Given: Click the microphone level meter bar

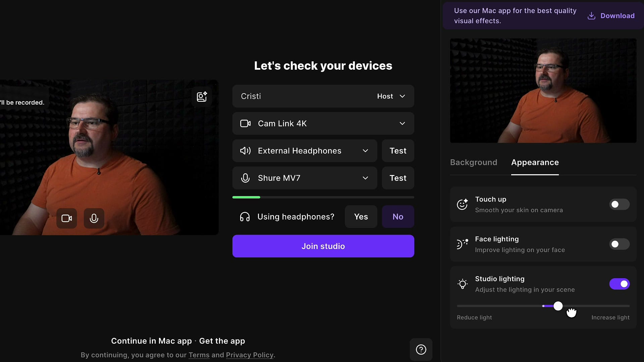Looking at the screenshot, I should tap(323, 197).
